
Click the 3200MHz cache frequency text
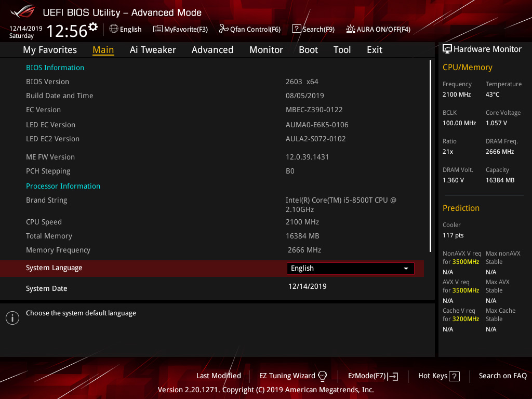pos(465,319)
